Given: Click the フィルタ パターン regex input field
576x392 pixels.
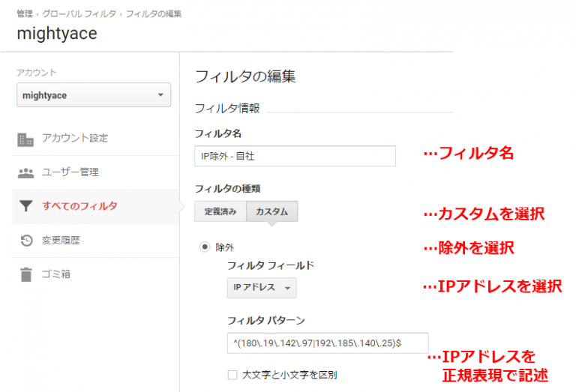Looking at the screenshot, I should 328,343.
